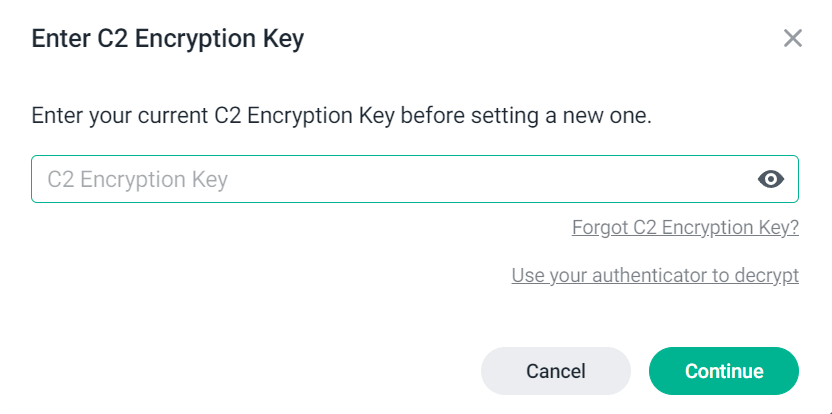Screen dimensions: 832x414
Task: Click the C2 Encryption Key input field
Action: (415, 179)
